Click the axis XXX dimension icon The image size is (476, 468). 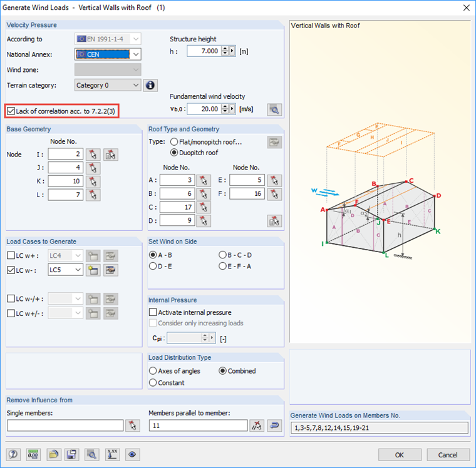(x=112, y=454)
